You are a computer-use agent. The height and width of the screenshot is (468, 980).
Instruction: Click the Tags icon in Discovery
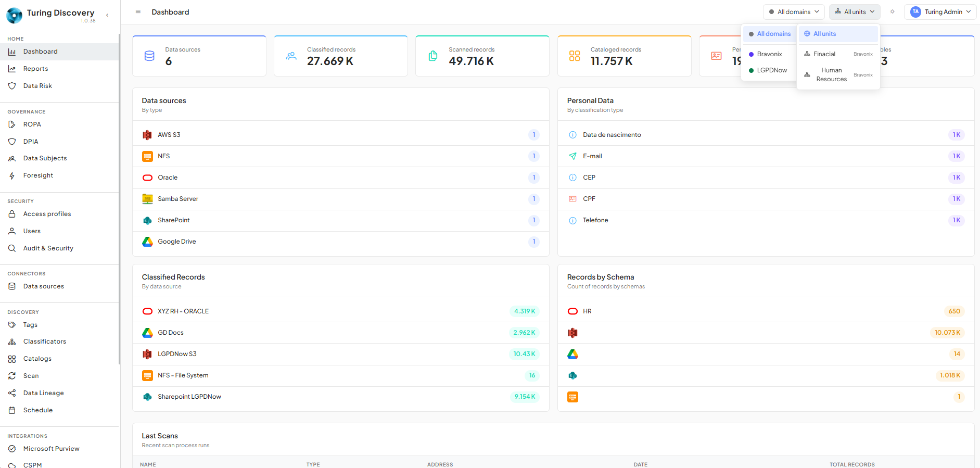(12, 325)
